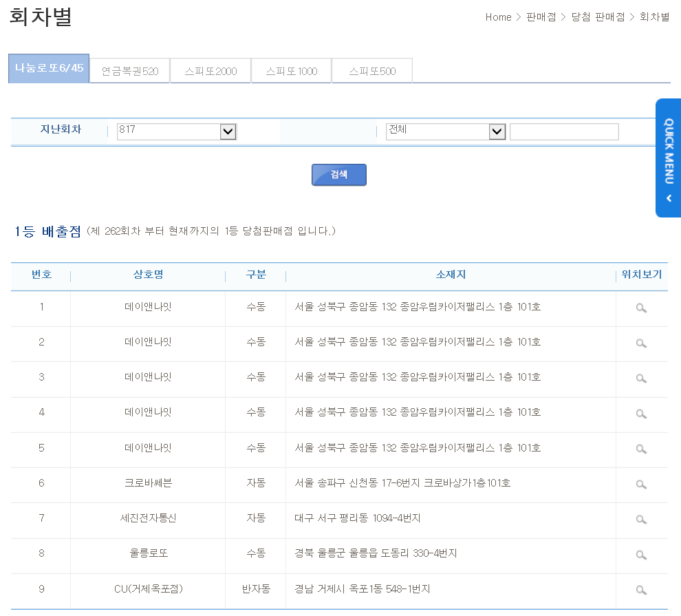681x616 pixels.
Task: Click magnifier icon on row number 5
Action: click(641, 449)
